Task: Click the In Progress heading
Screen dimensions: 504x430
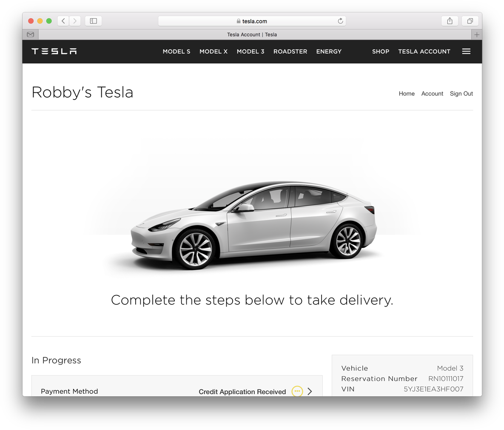Action: click(x=56, y=360)
